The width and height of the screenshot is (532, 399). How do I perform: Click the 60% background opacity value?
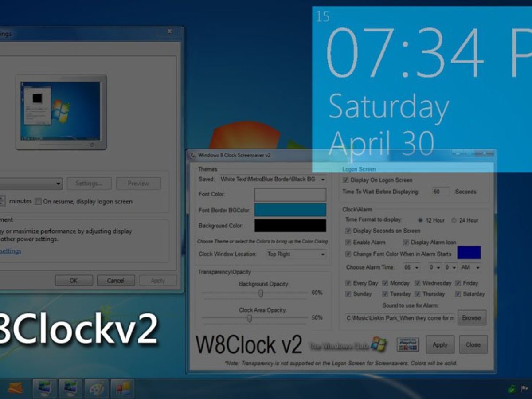click(x=317, y=293)
